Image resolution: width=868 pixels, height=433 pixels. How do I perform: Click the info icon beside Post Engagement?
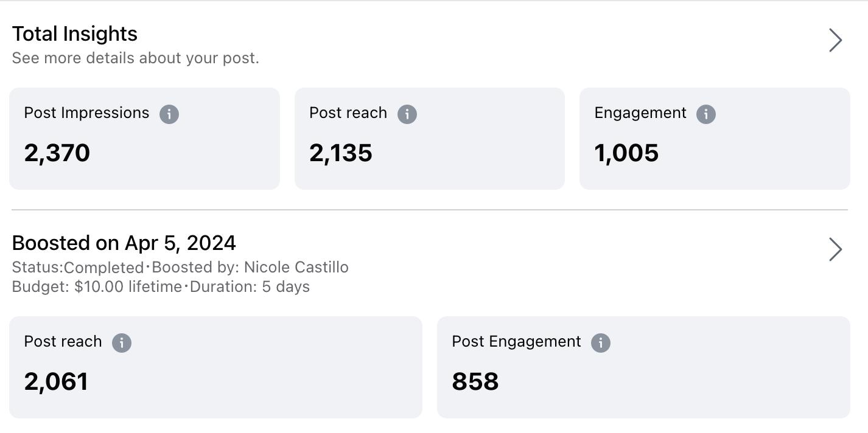tap(601, 342)
